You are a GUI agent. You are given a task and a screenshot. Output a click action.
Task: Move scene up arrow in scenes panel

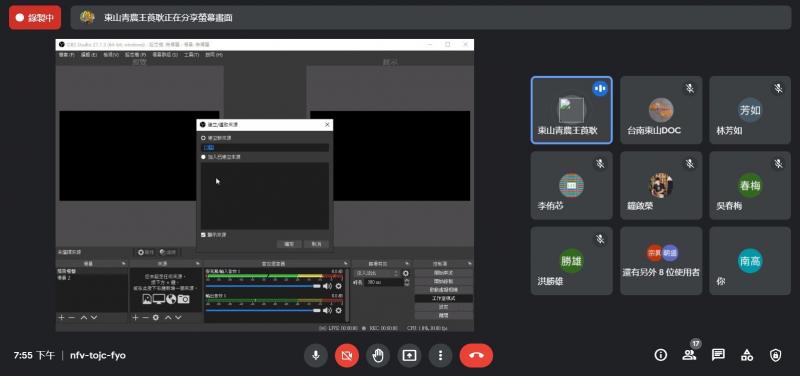(x=84, y=317)
